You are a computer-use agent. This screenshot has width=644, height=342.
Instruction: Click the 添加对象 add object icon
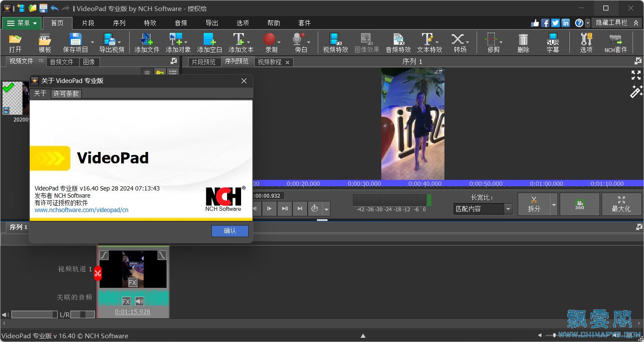coord(175,39)
